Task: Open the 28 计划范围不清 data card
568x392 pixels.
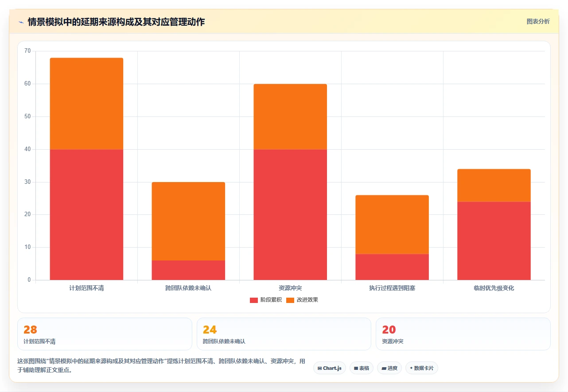Action: [x=105, y=334]
